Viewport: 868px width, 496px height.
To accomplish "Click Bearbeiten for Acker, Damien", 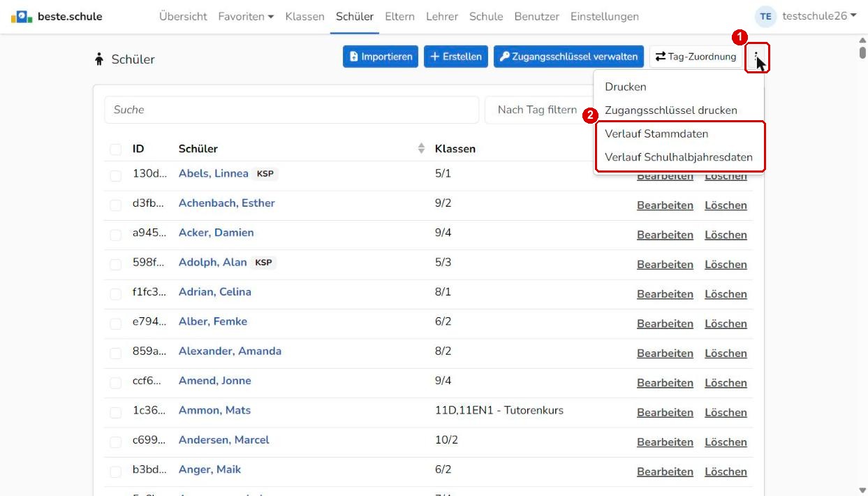I will [x=665, y=235].
